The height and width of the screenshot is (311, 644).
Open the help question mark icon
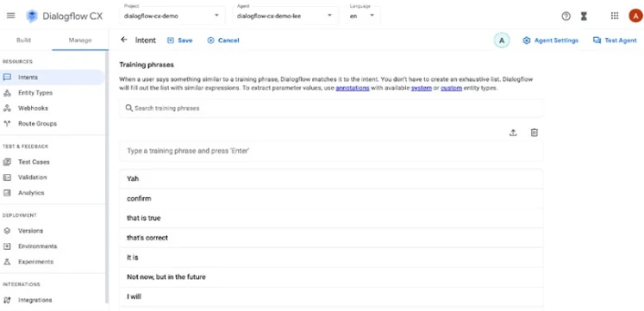pos(566,16)
